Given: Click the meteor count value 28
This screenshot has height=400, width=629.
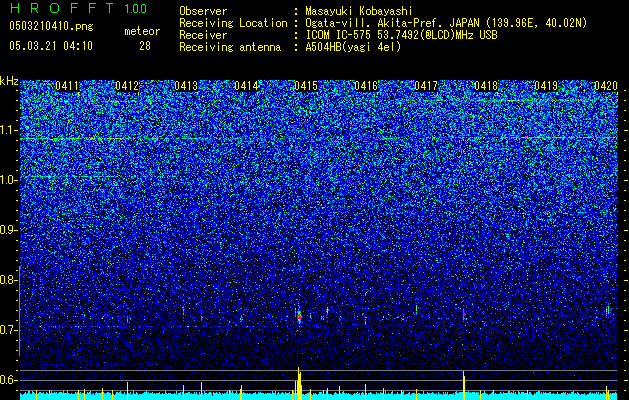Looking at the screenshot, I should (x=145, y=46).
